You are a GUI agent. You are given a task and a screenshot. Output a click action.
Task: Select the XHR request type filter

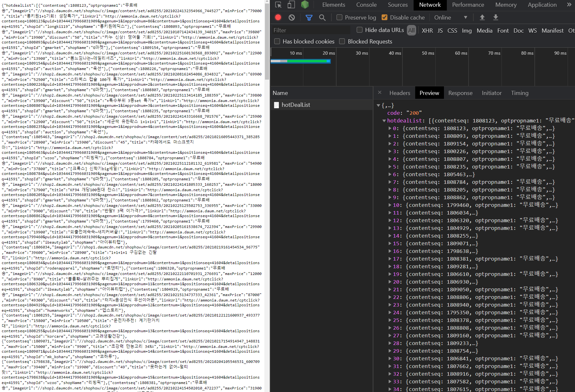[x=427, y=30]
